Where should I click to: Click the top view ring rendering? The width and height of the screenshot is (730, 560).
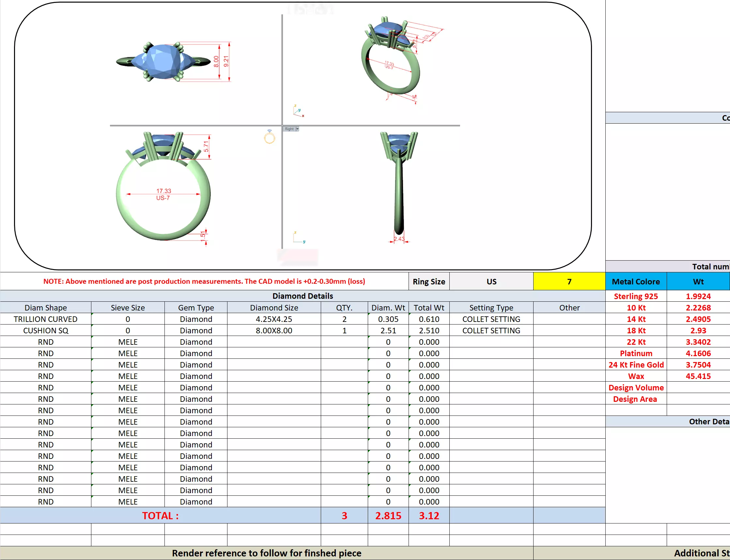coord(163,62)
